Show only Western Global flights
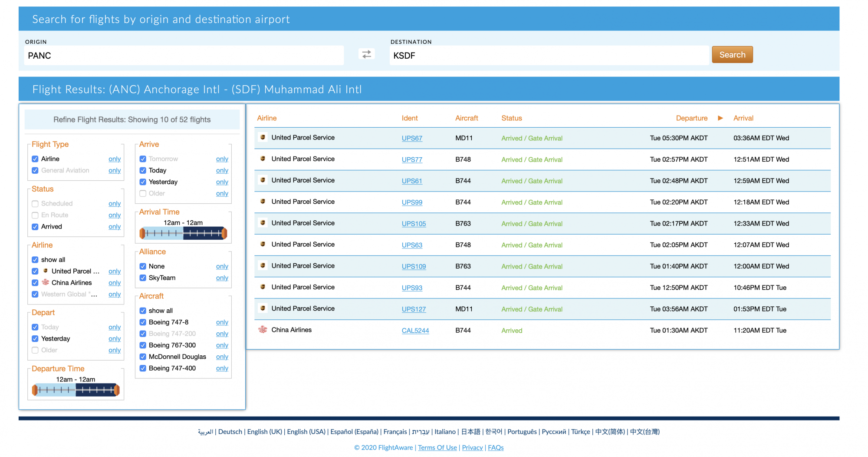The width and height of the screenshot is (868, 457). [x=115, y=295]
